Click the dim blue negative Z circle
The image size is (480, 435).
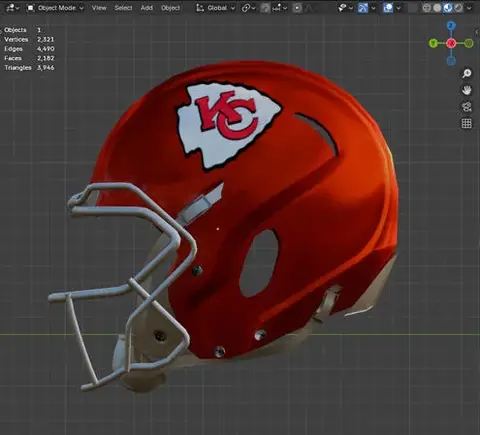point(451,61)
